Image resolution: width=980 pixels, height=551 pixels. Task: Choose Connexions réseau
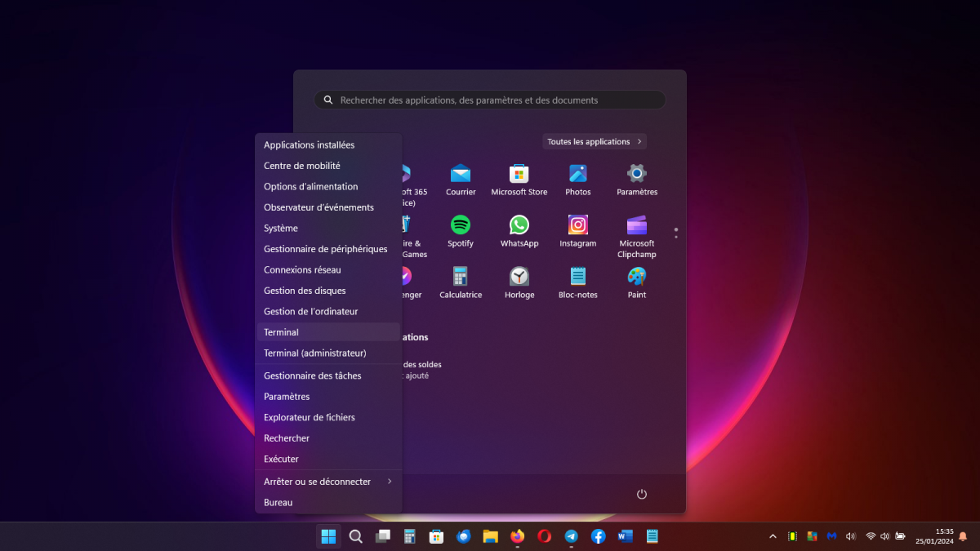328,269
